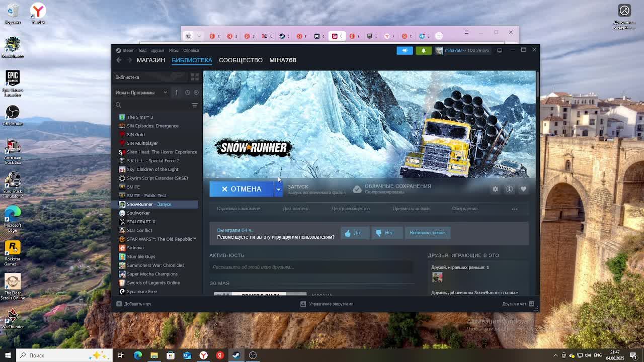Expand the Игры и Программы dropdown
Image resolution: width=644 pixels, height=362 pixels.
tap(141, 93)
